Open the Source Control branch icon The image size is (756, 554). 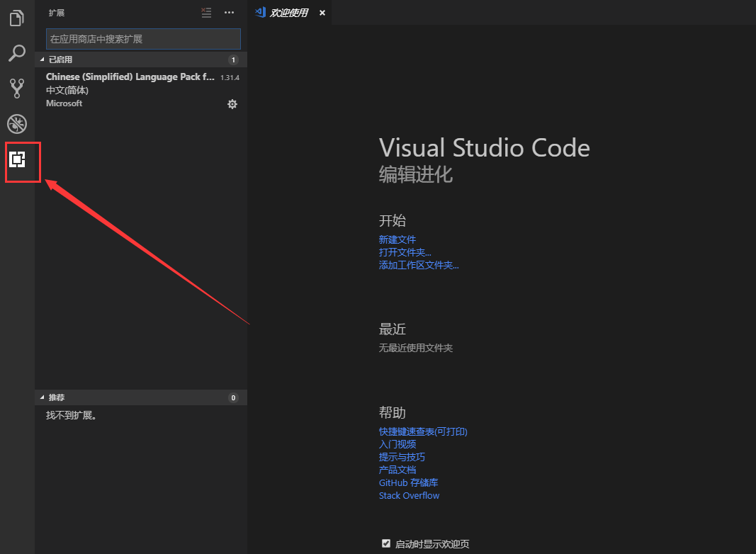click(x=17, y=89)
